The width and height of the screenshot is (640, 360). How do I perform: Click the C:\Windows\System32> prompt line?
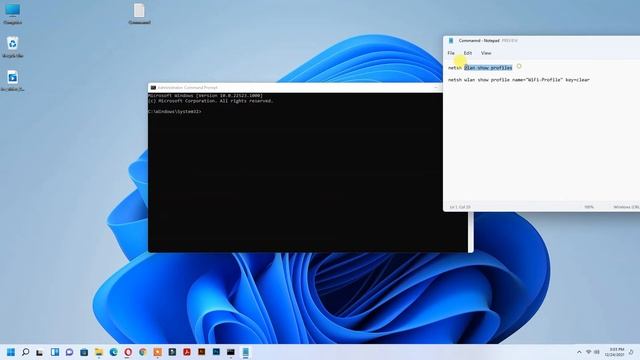point(175,111)
